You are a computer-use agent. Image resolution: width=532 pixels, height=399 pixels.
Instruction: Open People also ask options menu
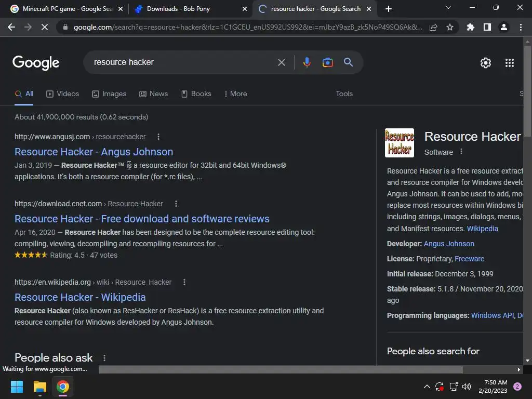[x=104, y=358]
